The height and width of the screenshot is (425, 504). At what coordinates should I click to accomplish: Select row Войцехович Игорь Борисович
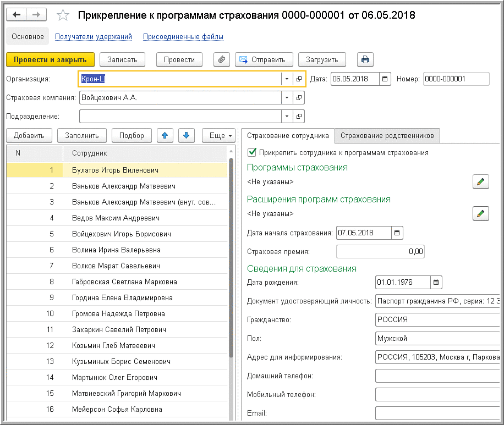117,234
